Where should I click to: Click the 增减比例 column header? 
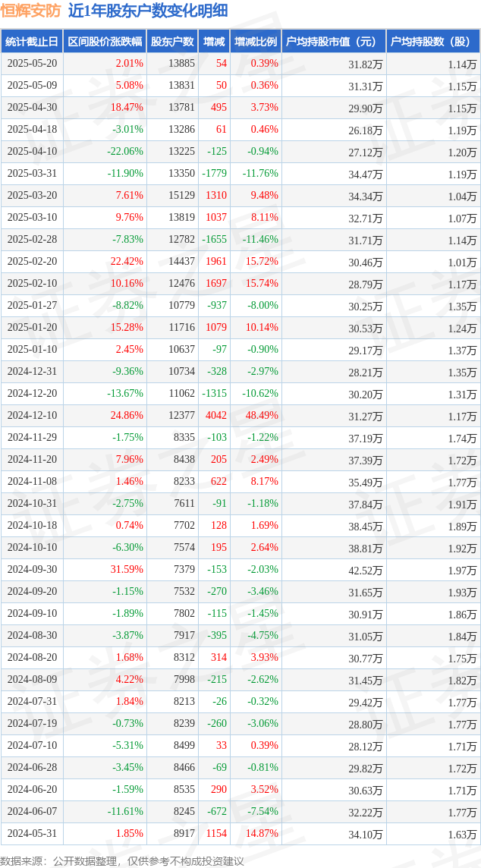click(x=256, y=42)
